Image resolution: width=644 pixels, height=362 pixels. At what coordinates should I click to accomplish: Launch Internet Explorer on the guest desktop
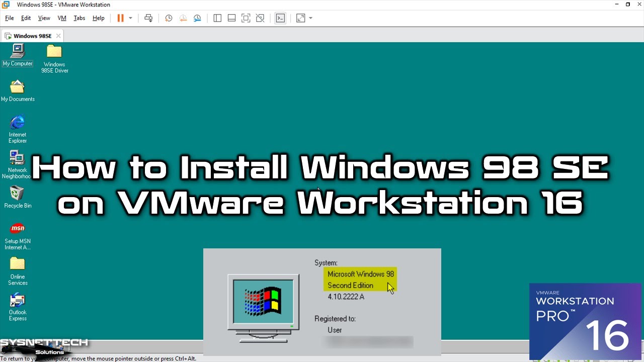18,123
